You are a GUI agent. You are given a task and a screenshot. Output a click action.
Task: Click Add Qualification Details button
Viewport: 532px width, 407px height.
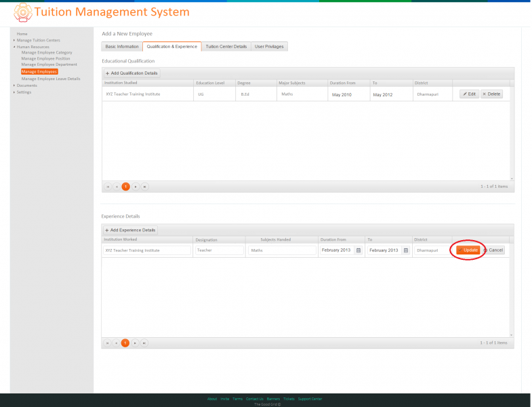point(131,73)
